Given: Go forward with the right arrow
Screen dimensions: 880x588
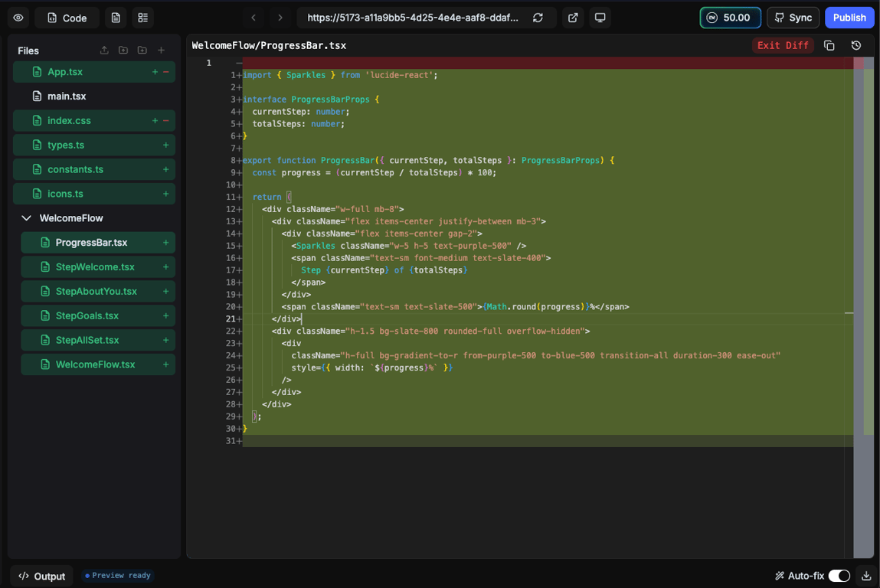Looking at the screenshot, I should point(280,18).
